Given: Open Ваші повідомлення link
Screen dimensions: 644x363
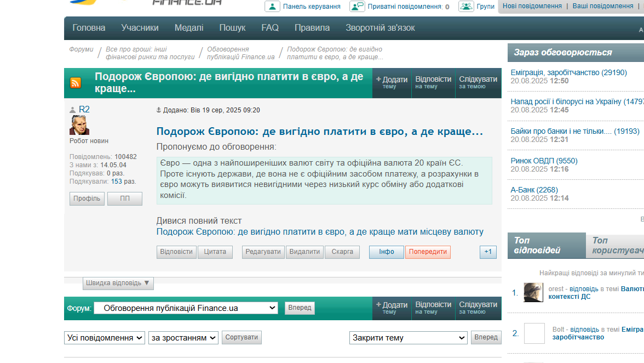Looking at the screenshot, I should [603, 6].
